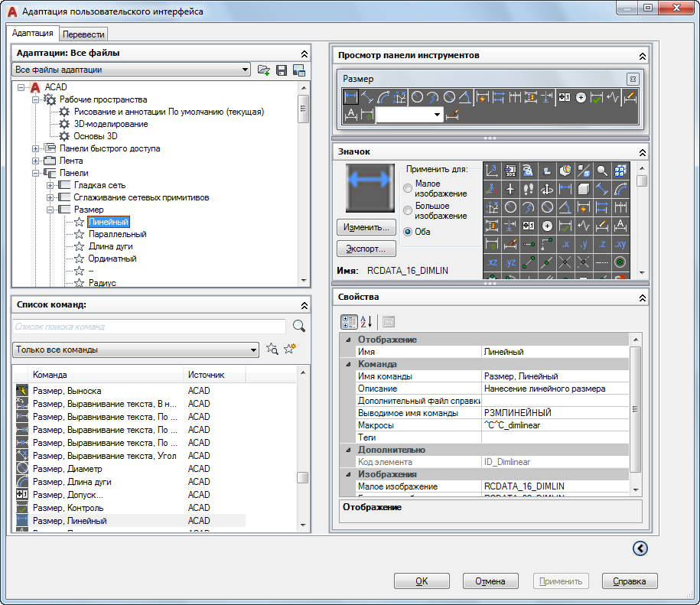
Task: Select the Малое изображение radio button
Action: (407, 188)
